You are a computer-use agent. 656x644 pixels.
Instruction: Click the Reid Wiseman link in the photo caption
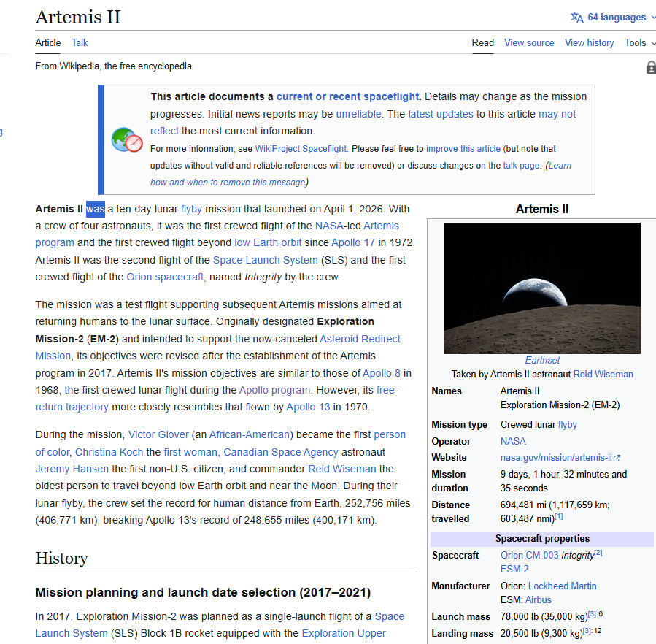tap(603, 374)
